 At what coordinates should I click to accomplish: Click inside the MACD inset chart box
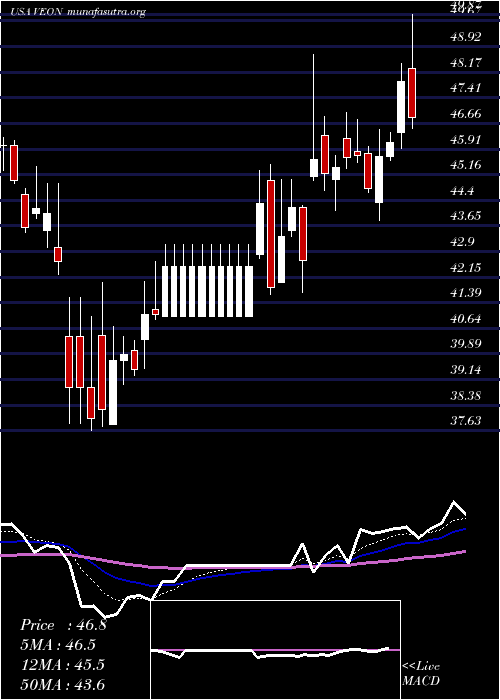coord(275,650)
